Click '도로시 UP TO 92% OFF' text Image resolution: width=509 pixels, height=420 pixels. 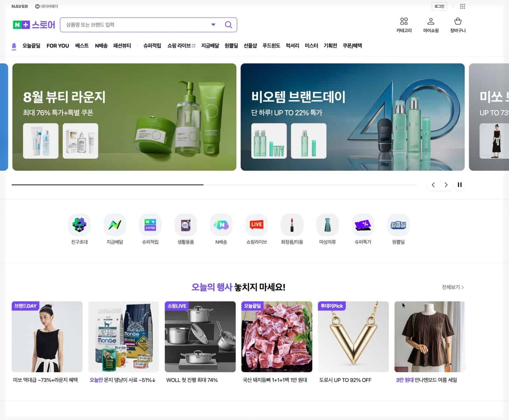(345, 380)
